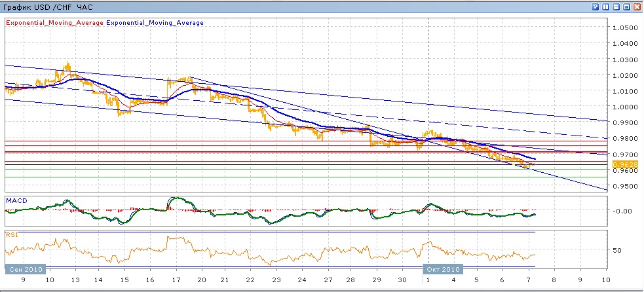The width and height of the screenshot is (644, 292).
Task: Click the MACD -0.00 level label
Action: (x=622, y=211)
